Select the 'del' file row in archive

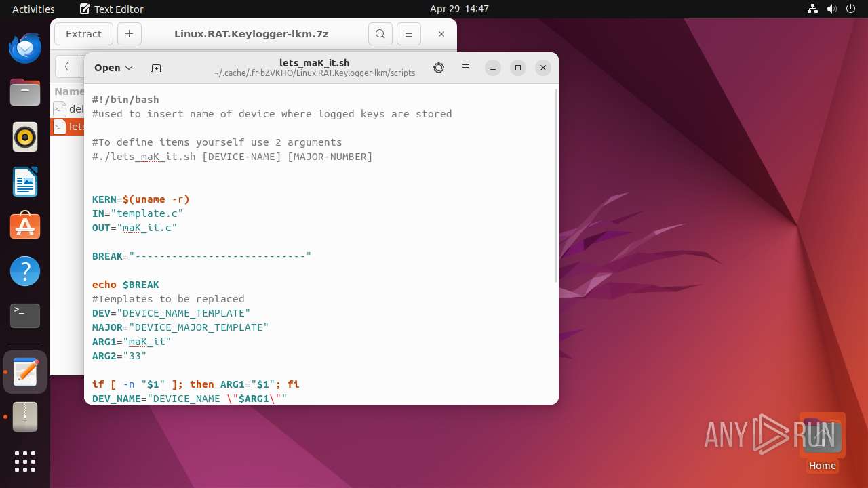(x=67, y=108)
